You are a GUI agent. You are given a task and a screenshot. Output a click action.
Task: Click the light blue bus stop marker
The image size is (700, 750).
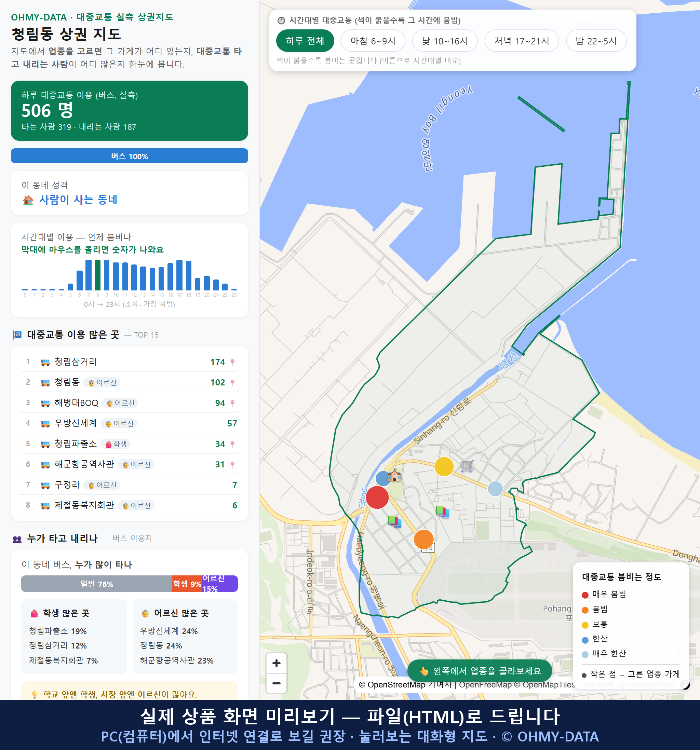click(x=495, y=489)
